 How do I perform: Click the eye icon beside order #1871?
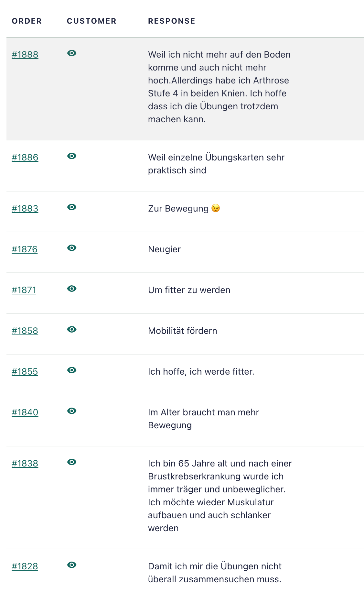(72, 289)
